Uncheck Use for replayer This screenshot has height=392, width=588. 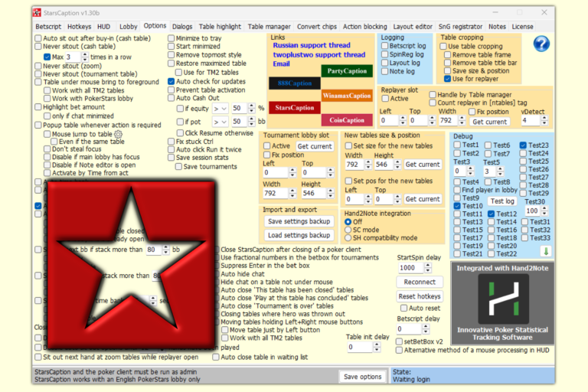(x=447, y=79)
